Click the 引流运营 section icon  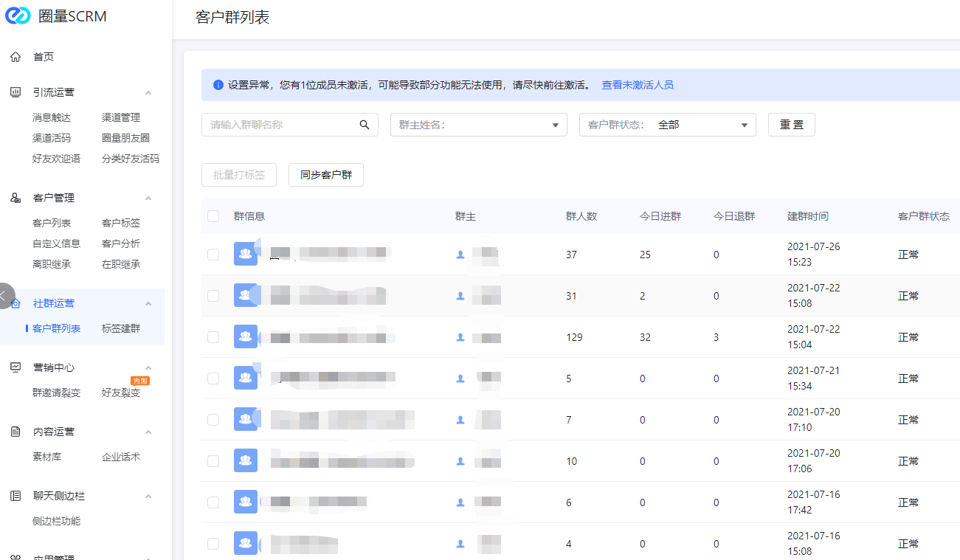pyautogui.click(x=15, y=92)
